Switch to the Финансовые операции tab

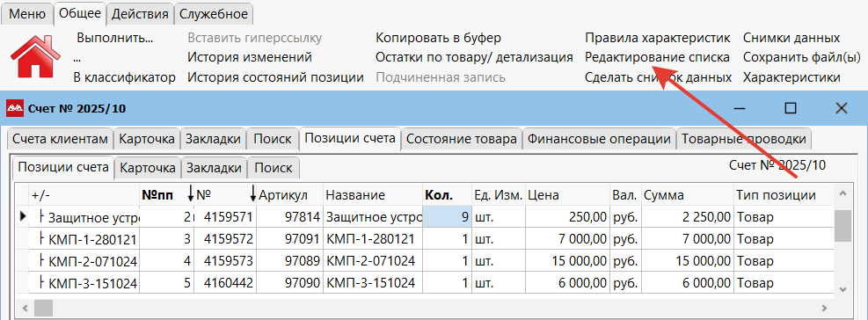point(600,139)
